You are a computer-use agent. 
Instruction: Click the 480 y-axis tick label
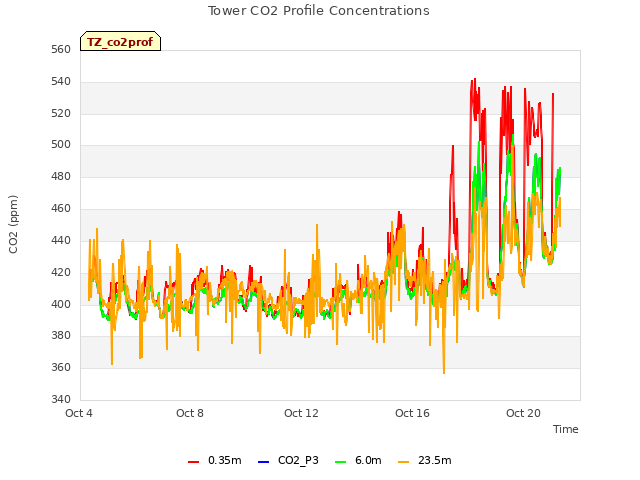click(x=61, y=177)
